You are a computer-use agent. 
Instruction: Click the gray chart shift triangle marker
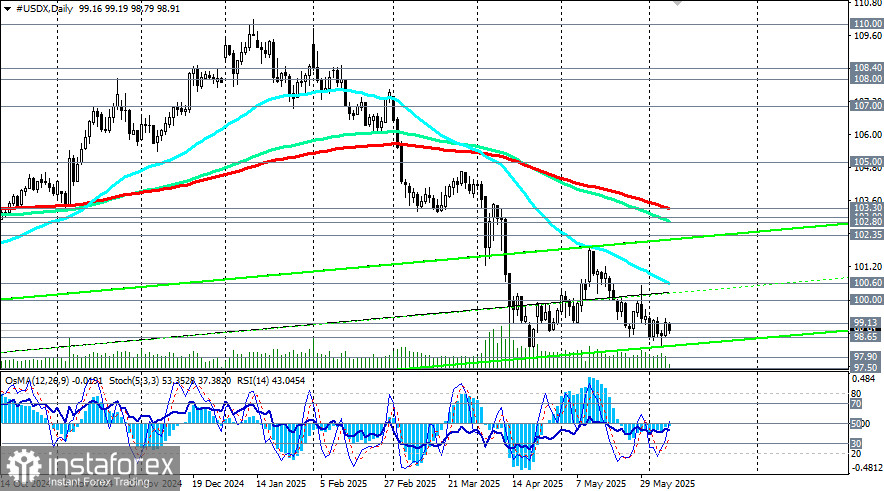pos(677,3)
